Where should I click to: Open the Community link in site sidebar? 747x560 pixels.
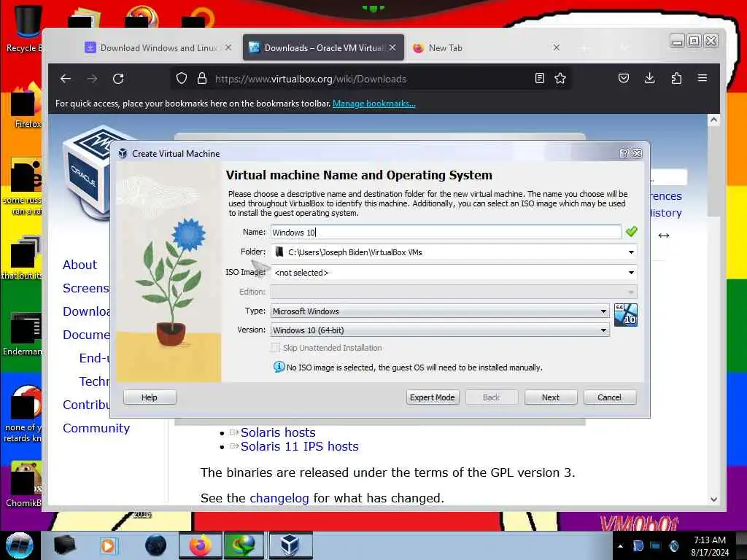coord(96,428)
